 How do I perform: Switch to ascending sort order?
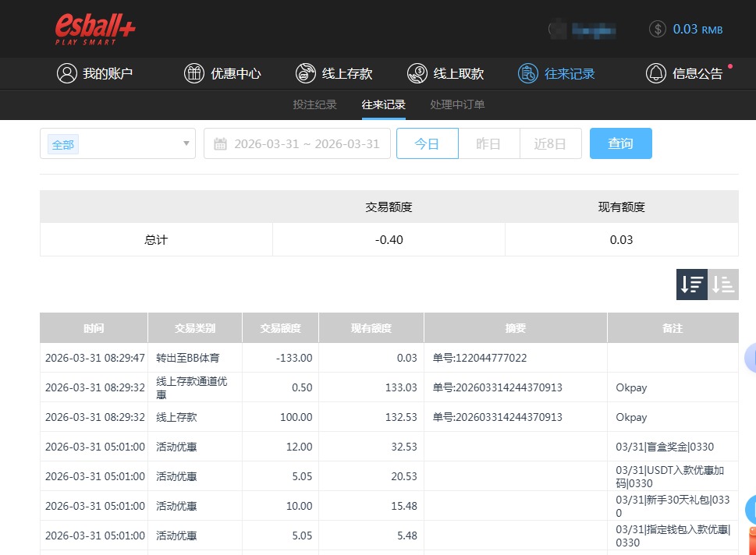click(x=722, y=285)
